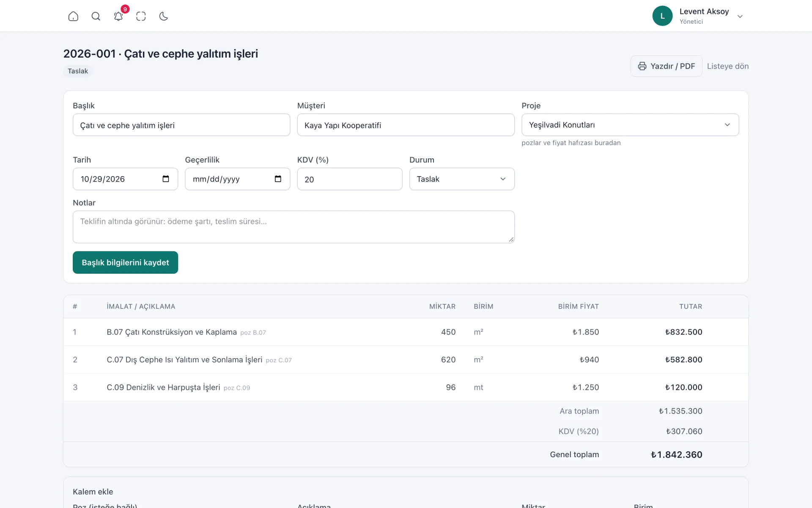The width and height of the screenshot is (812, 508).
Task: Select row C.09 Denizlik ve Harpuşta İşleri
Action: tap(406, 387)
